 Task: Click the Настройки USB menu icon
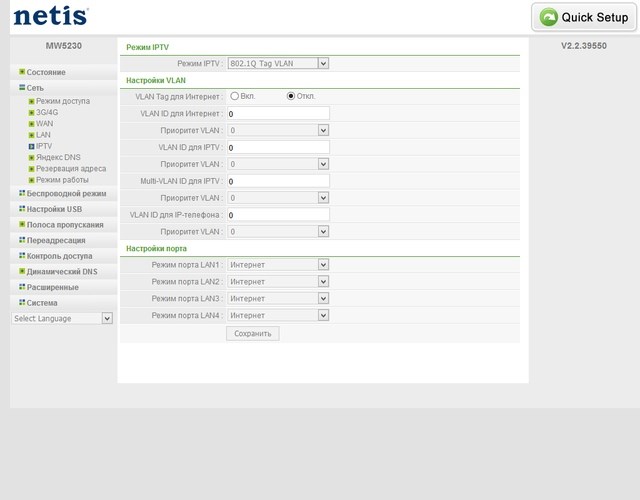tap(22, 209)
